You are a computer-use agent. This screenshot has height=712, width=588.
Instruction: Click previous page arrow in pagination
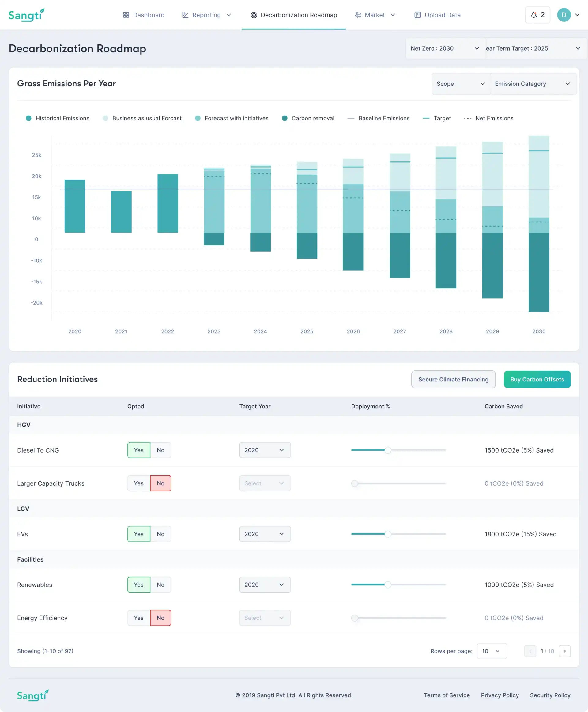click(x=530, y=651)
